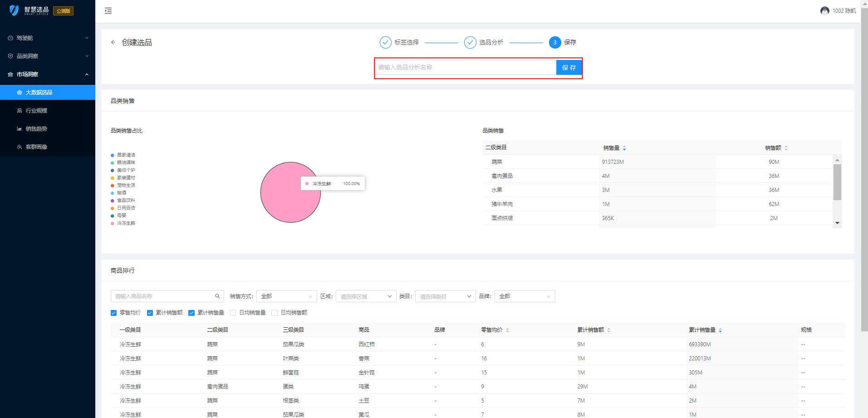Open the 区域 selection dropdown

pos(366,296)
